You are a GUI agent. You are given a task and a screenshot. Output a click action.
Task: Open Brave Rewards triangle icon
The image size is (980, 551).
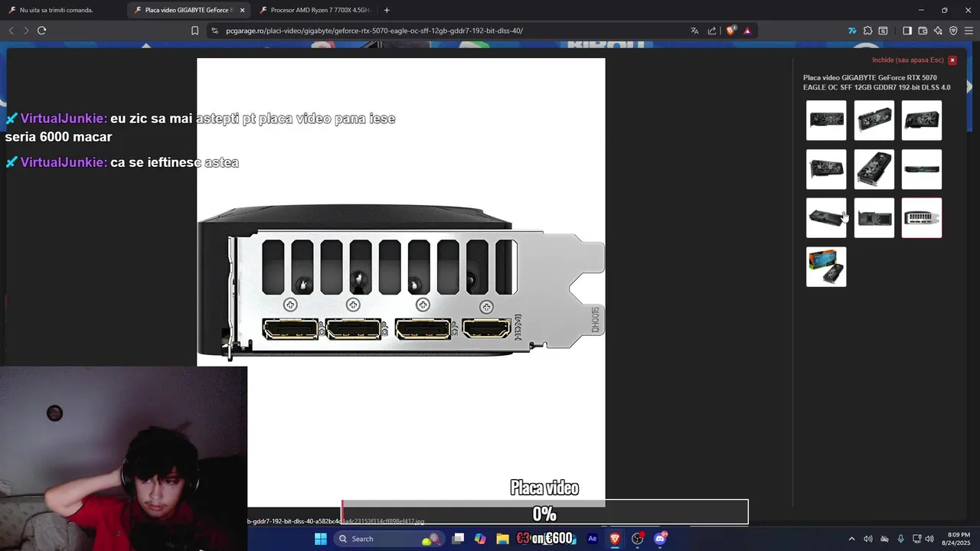(747, 31)
